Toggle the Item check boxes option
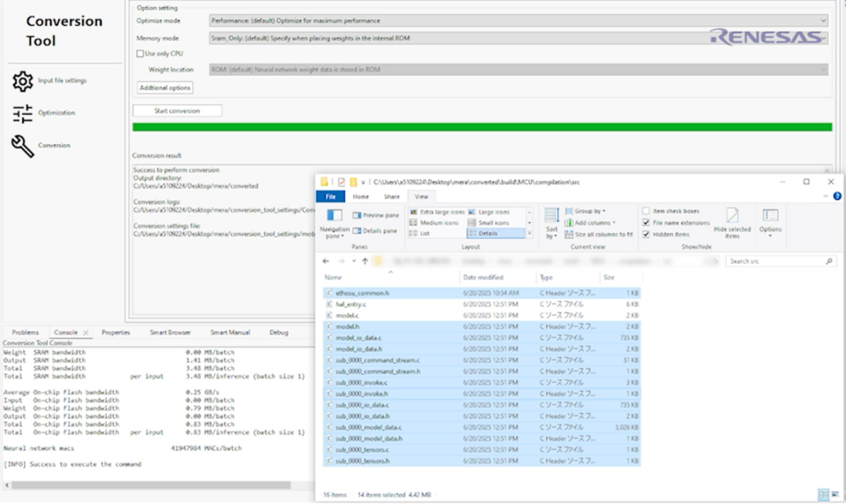 coord(645,211)
